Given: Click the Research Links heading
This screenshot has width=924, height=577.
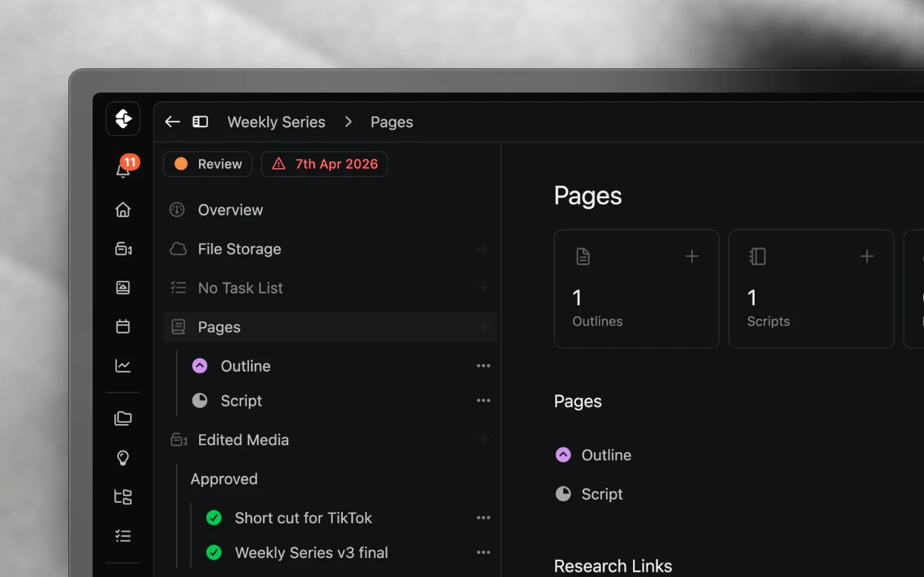Looking at the screenshot, I should [613, 566].
